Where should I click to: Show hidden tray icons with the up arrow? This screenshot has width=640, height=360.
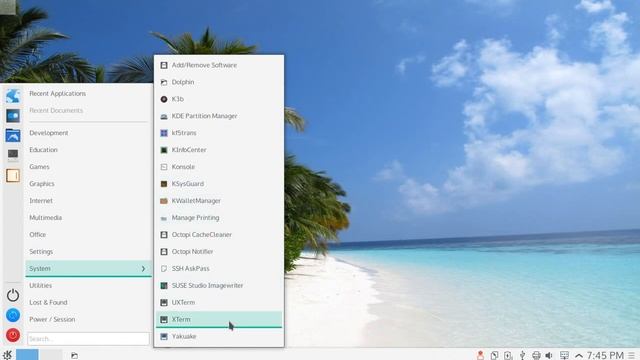[579, 356]
